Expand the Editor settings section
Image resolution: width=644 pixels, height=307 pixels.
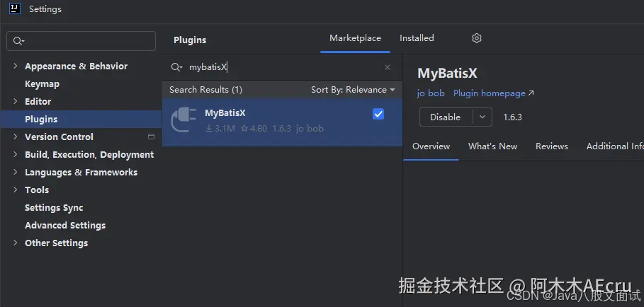(x=15, y=101)
